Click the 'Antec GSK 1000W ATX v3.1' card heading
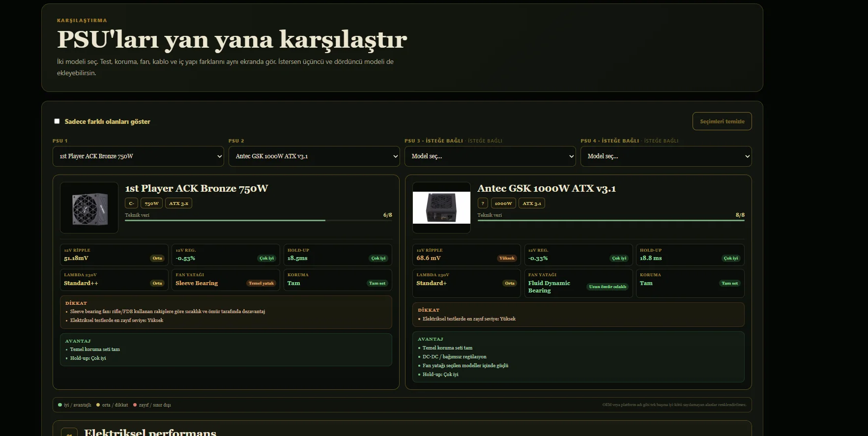The image size is (868, 436). tap(547, 188)
